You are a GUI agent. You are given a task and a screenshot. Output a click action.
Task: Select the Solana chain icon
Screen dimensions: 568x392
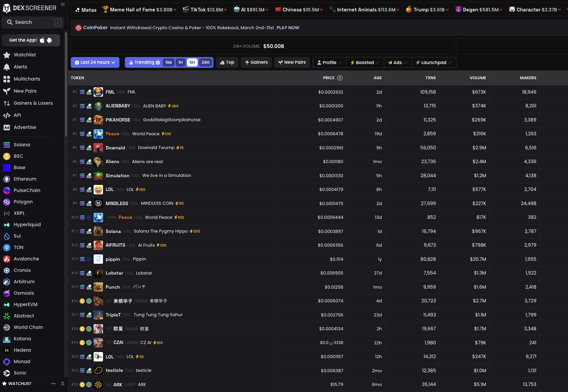click(7, 145)
